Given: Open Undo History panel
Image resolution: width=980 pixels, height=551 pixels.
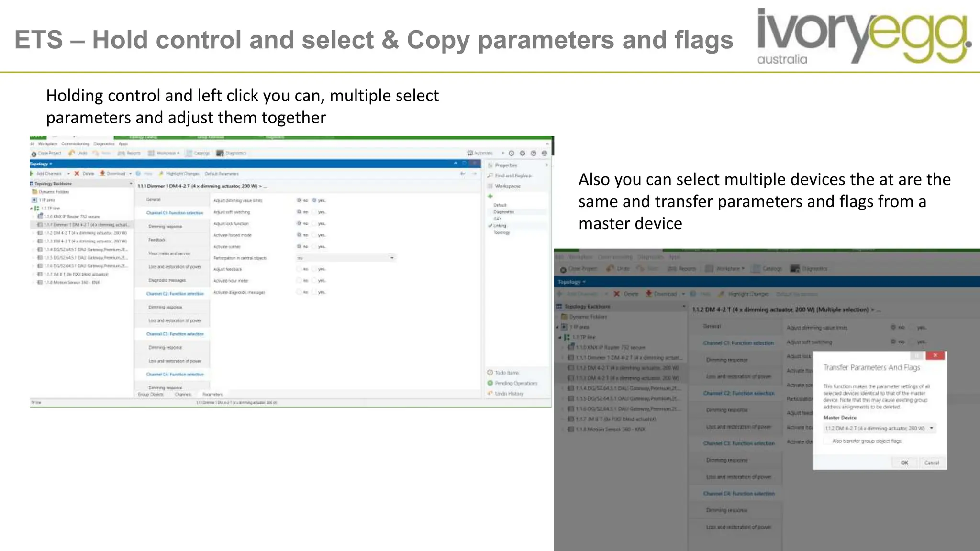Looking at the screenshot, I should (x=505, y=394).
